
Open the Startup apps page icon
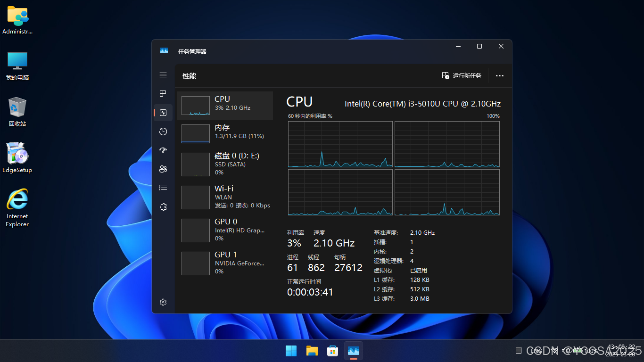pos(163,150)
